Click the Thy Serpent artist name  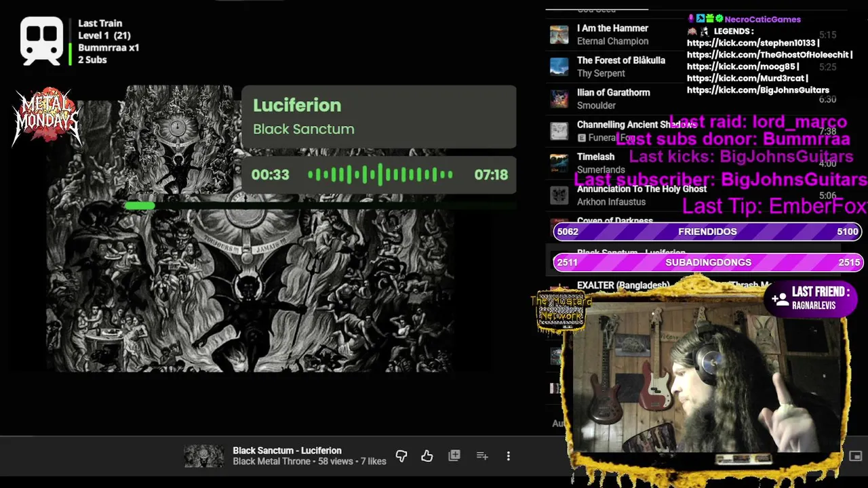[601, 73]
